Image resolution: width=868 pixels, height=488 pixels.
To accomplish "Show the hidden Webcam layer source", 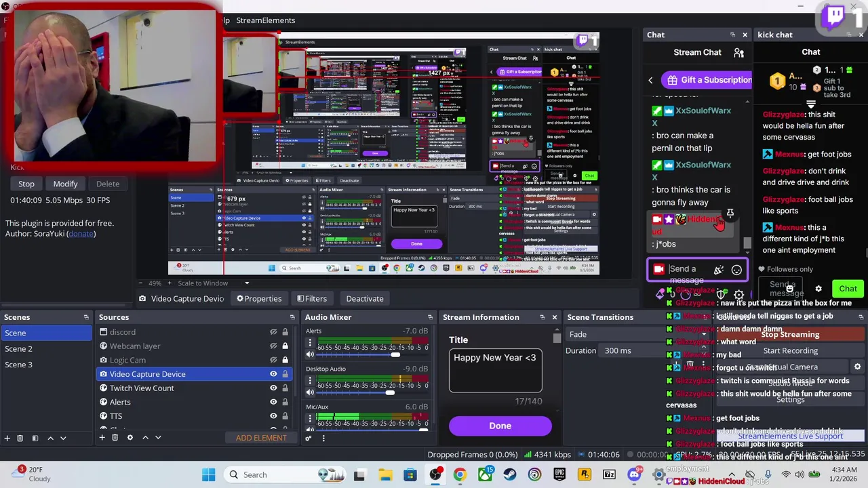I will [273, 346].
